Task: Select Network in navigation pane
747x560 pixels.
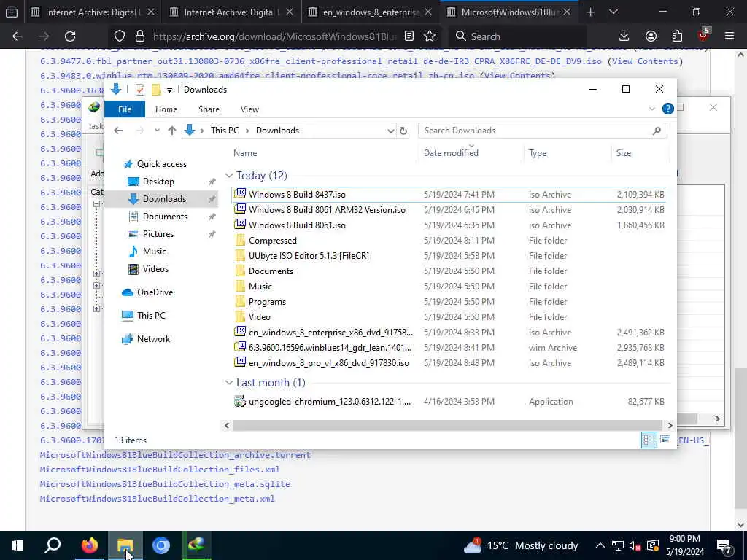Action: 153,339
